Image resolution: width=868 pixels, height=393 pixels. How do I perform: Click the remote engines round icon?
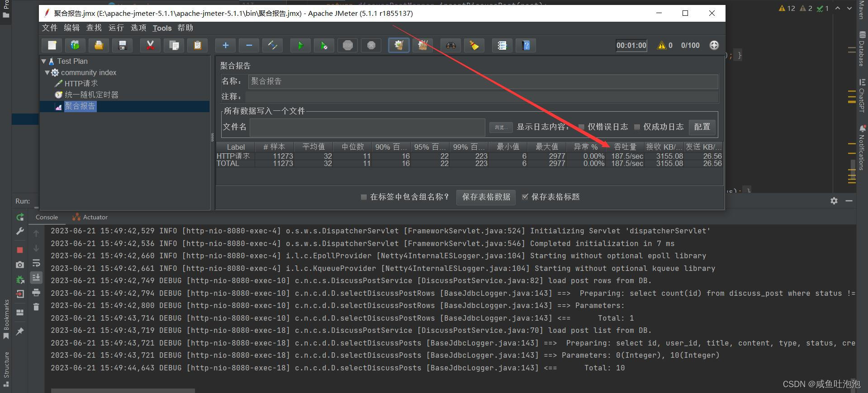point(714,45)
